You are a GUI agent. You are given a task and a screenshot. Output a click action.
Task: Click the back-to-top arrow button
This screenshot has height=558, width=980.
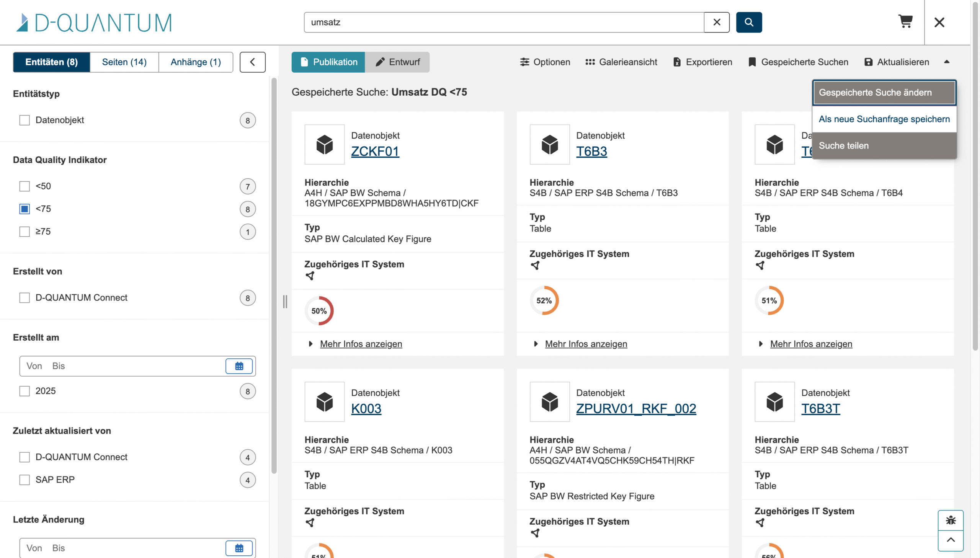[x=951, y=540]
